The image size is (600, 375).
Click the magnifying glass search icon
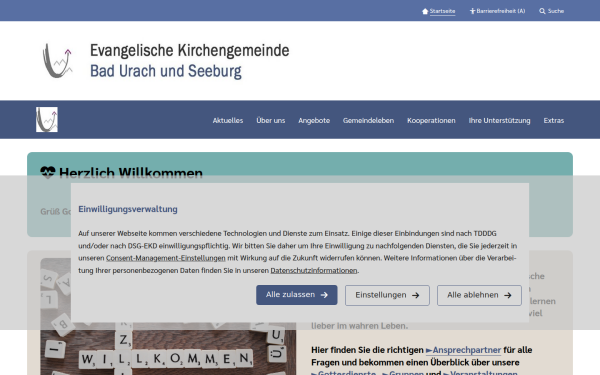point(542,11)
